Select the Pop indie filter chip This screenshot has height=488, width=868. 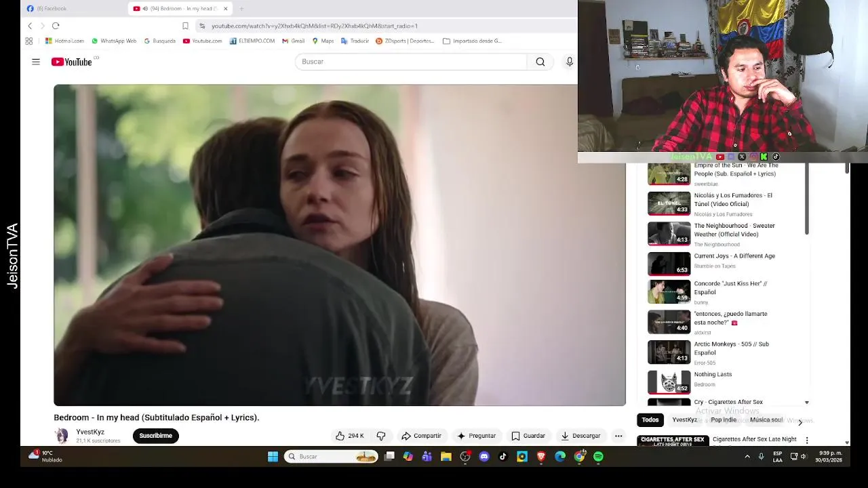(724, 420)
